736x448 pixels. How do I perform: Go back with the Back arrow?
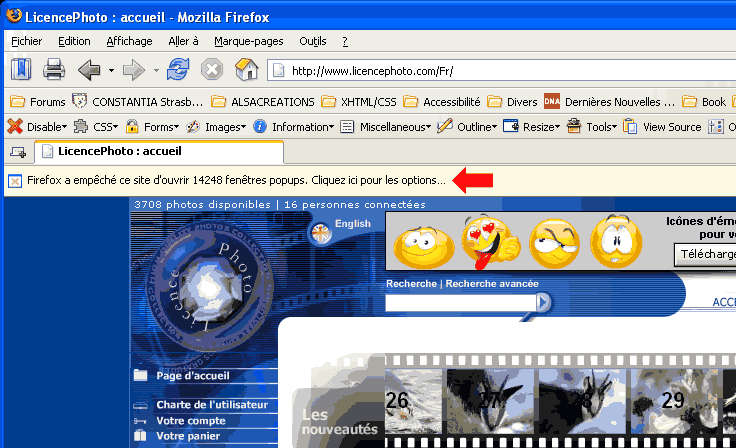[x=89, y=70]
